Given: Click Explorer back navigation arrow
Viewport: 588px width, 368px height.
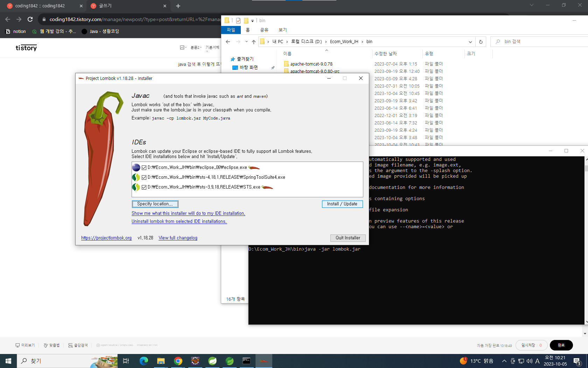Looking at the screenshot, I should [x=228, y=42].
